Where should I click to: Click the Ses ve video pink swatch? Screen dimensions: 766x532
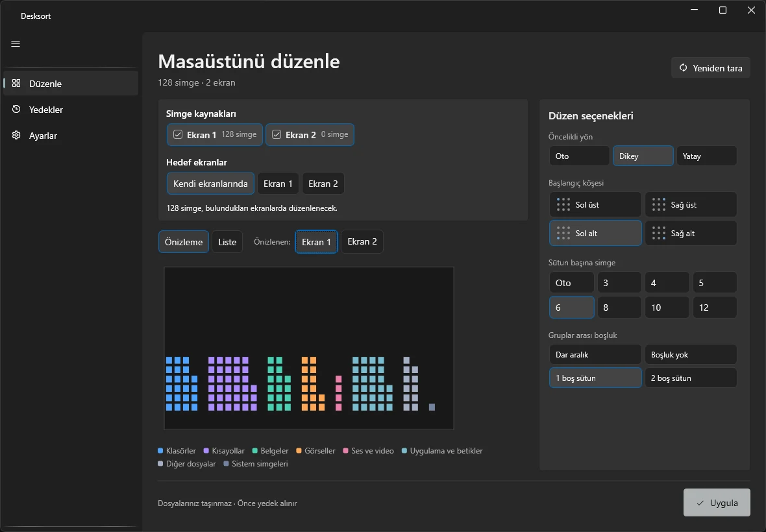point(346,450)
